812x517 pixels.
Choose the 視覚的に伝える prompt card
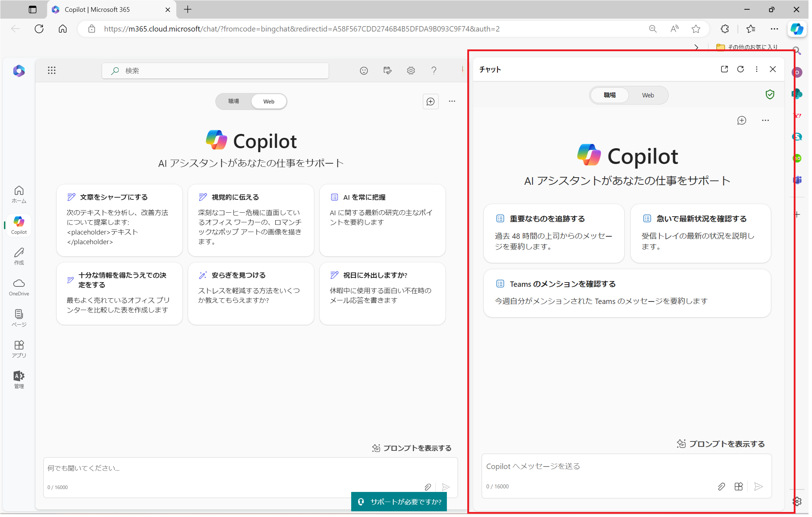click(x=251, y=221)
